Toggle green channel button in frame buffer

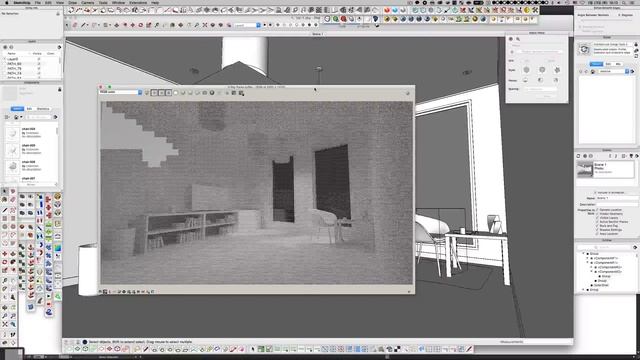pyautogui.click(x=161, y=93)
